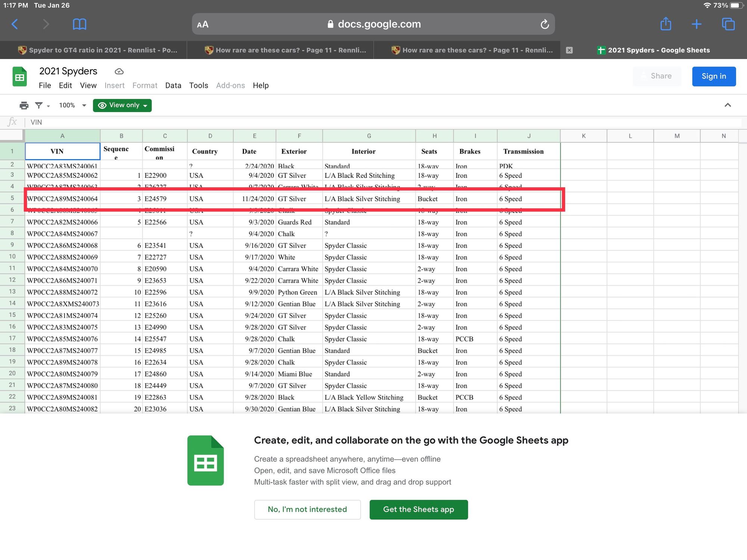Screen dimensions: 747x560
Task: Open the View only mode dropdown
Action: (x=122, y=105)
